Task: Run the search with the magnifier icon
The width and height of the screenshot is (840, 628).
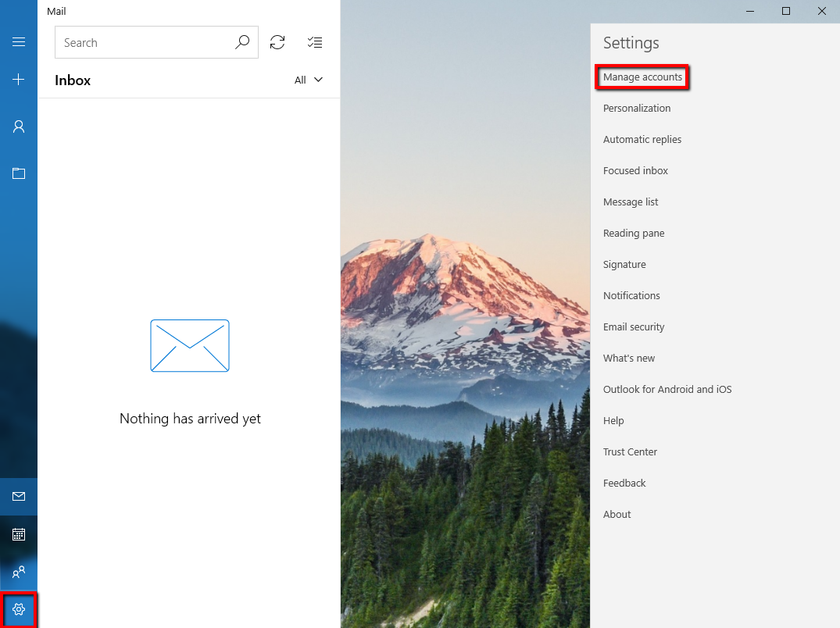Action: point(242,42)
